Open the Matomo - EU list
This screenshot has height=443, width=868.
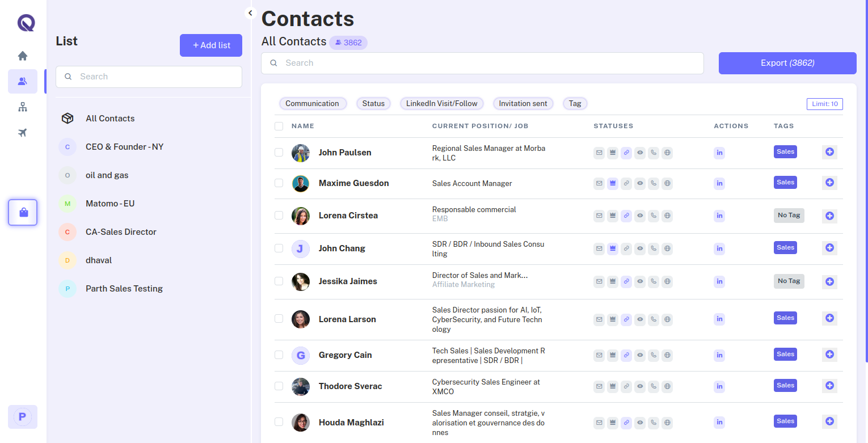[110, 203]
